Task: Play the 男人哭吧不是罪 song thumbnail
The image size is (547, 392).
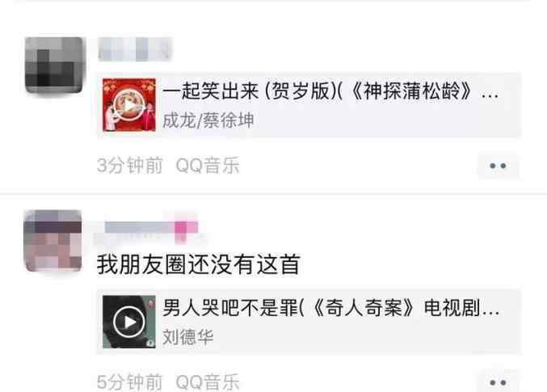Action: pos(129,322)
